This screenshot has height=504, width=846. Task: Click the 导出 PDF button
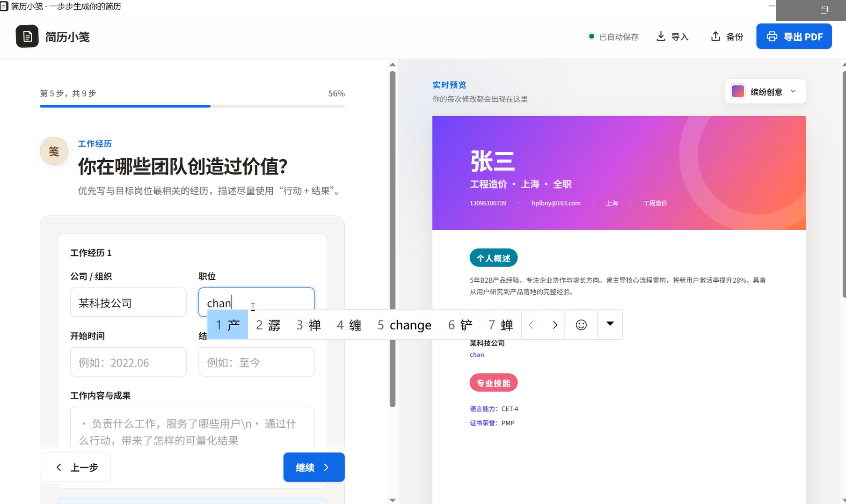point(794,37)
